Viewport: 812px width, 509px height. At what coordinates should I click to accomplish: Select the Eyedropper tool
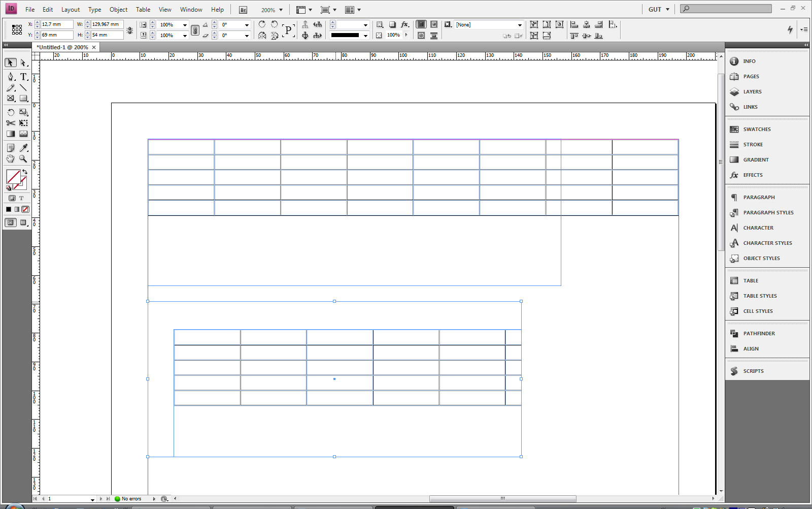tap(23, 148)
